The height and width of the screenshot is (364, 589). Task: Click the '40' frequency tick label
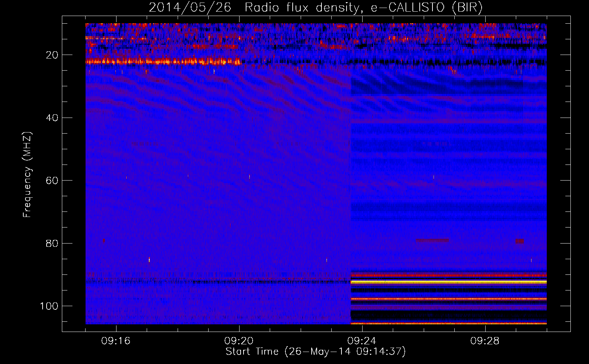click(x=52, y=118)
